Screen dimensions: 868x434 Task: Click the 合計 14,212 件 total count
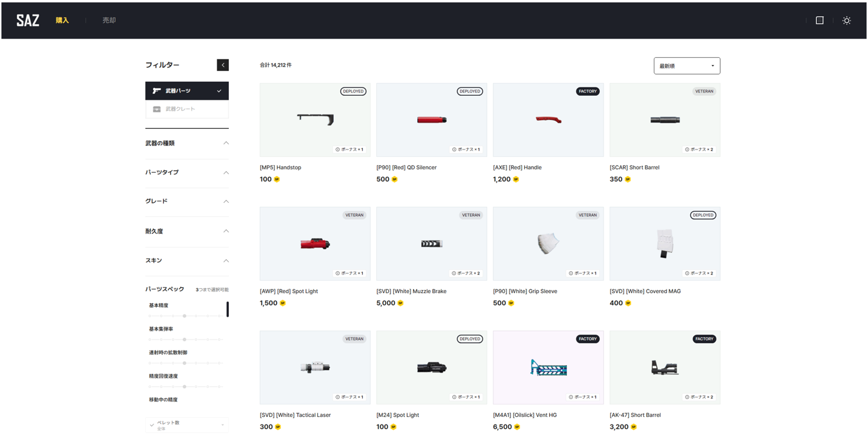(x=276, y=65)
